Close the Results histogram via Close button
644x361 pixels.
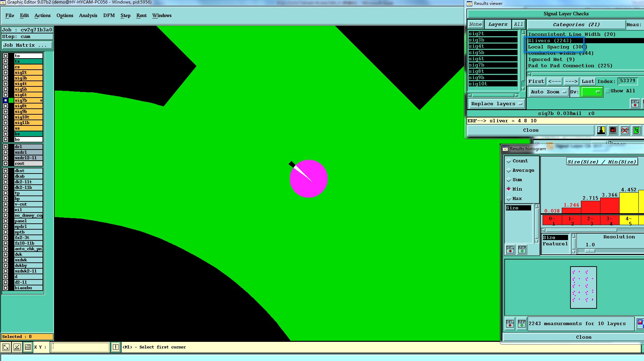[x=584, y=337]
